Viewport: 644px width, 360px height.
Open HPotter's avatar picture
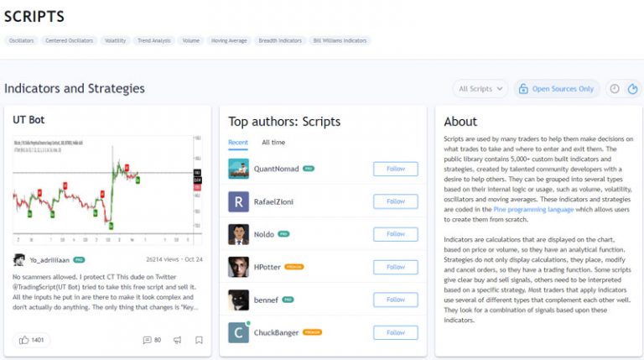[x=239, y=267]
